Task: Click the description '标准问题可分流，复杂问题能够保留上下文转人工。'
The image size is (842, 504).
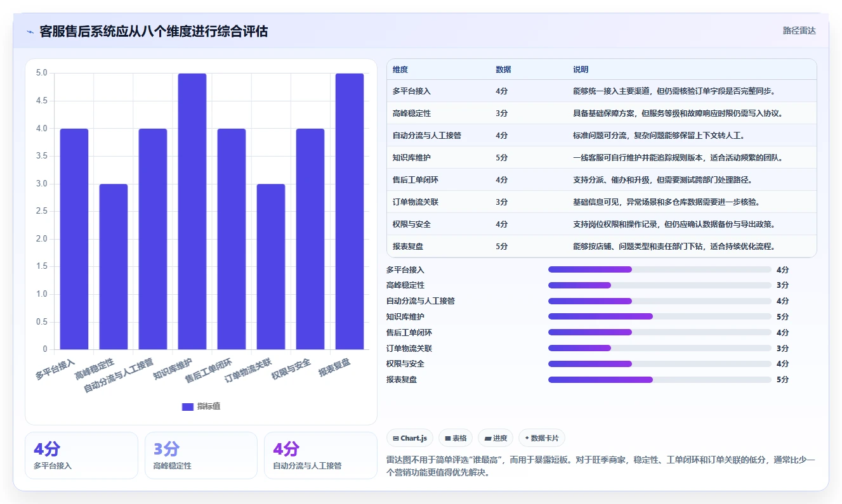Action: point(659,136)
